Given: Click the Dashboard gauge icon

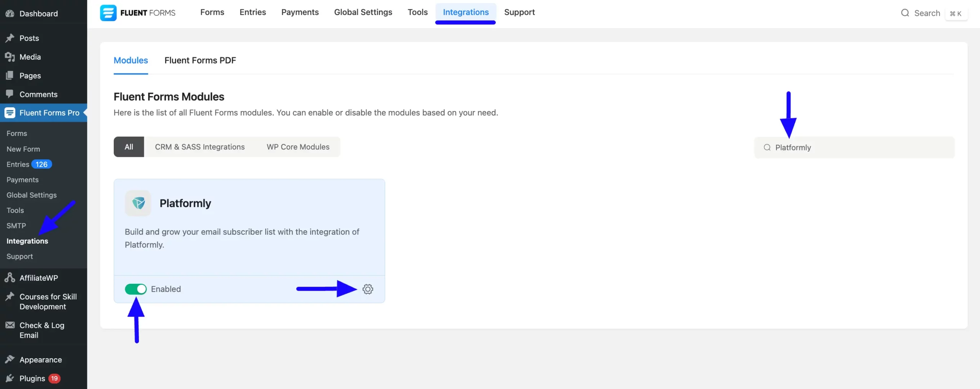Looking at the screenshot, I should pyautogui.click(x=10, y=13).
